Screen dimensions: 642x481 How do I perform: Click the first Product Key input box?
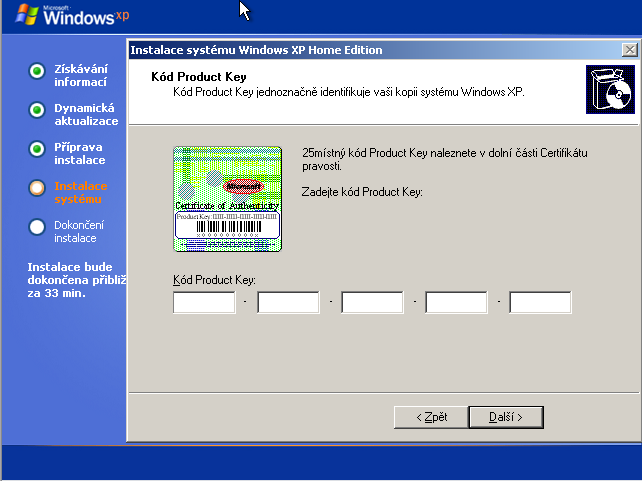(204, 302)
